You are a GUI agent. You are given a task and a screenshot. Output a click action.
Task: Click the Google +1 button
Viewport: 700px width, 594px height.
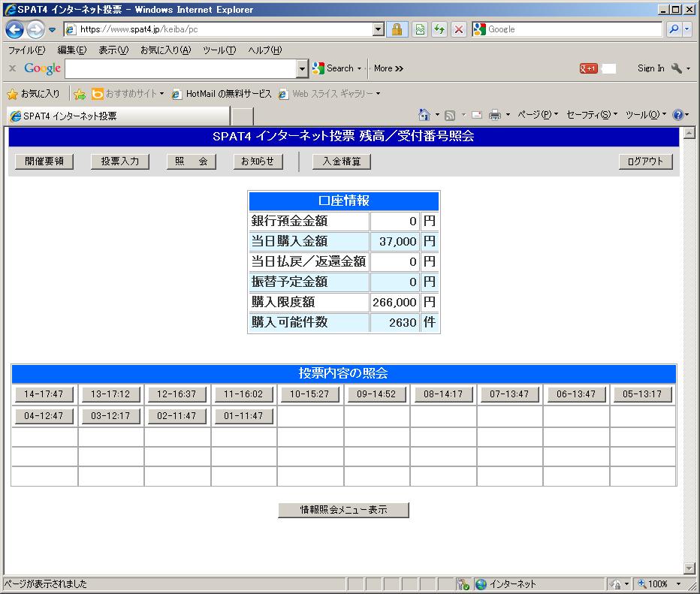pos(588,68)
